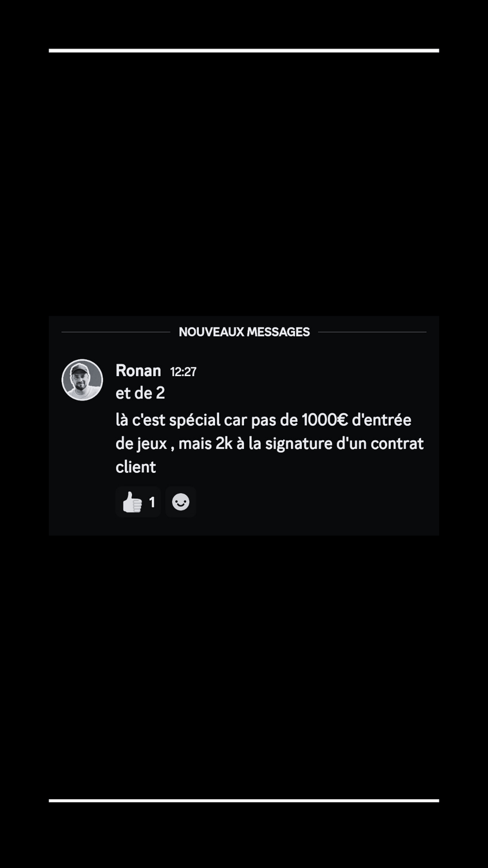Click the "2k" text in the message
488x868 pixels.
(224, 443)
